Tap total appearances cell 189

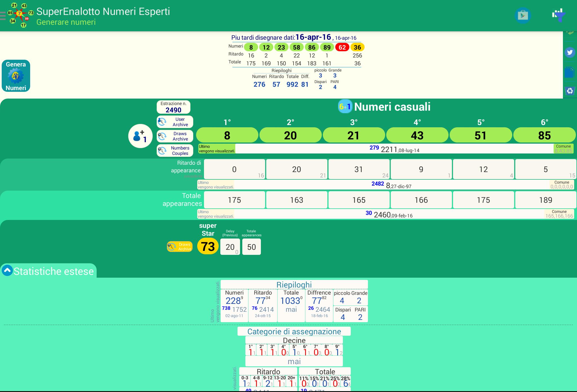[546, 200]
